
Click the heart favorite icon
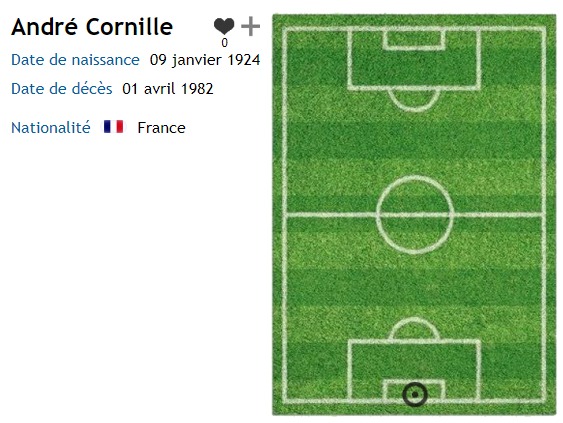[x=224, y=26]
